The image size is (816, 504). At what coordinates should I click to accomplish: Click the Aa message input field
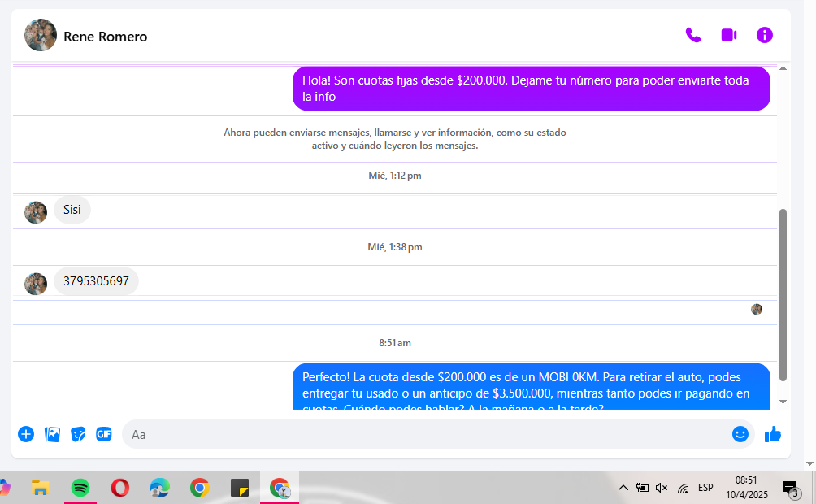coord(423,434)
